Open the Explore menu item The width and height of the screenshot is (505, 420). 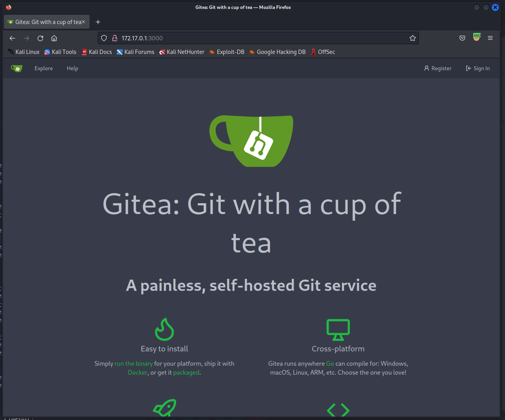click(x=43, y=68)
